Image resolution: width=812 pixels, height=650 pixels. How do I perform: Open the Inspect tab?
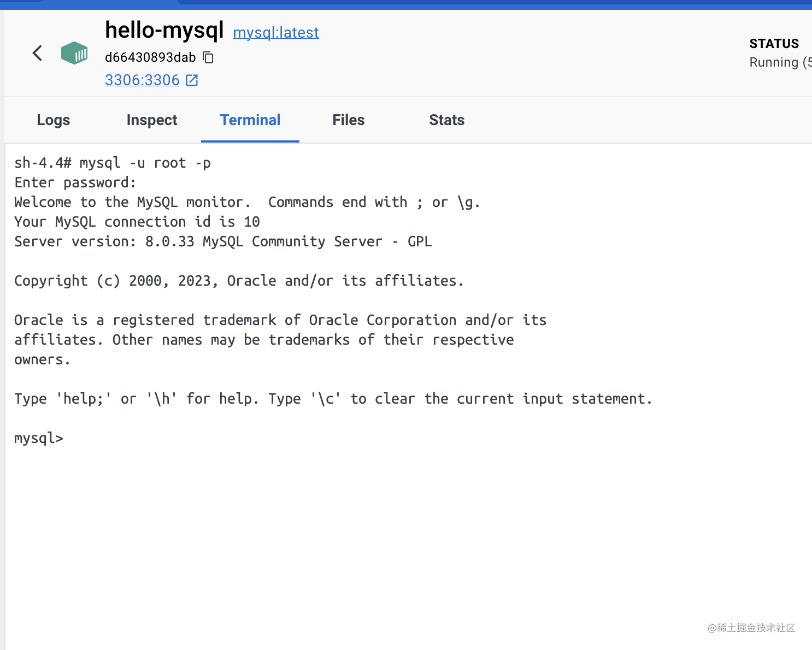coord(152,120)
